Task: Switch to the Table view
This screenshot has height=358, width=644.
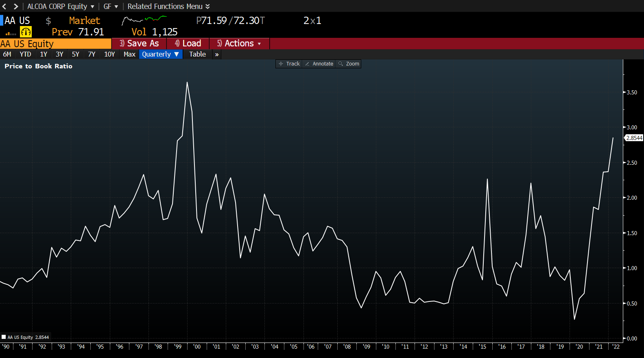Action: (x=197, y=55)
